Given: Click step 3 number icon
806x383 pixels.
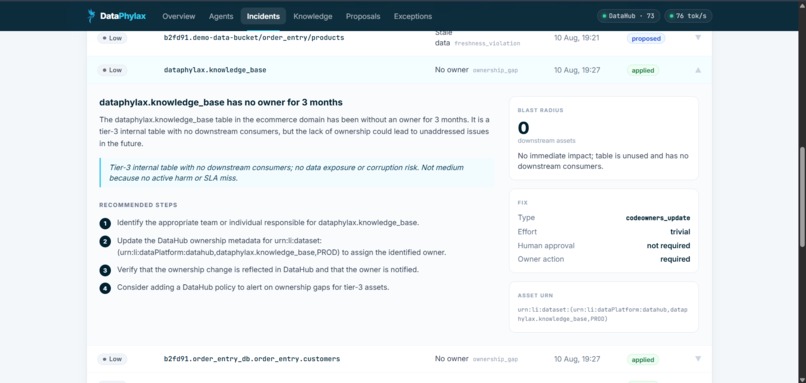Looking at the screenshot, I should tap(105, 270).
